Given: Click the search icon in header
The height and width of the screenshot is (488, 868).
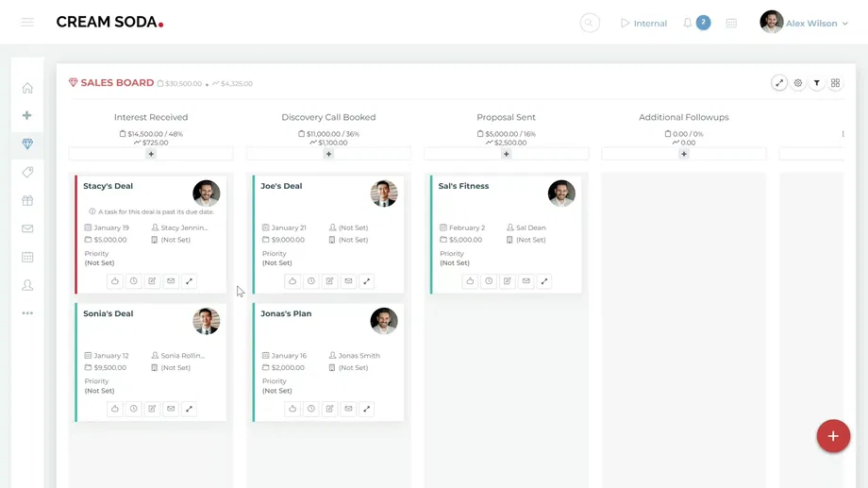Looking at the screenshot, I should (590, 23).
